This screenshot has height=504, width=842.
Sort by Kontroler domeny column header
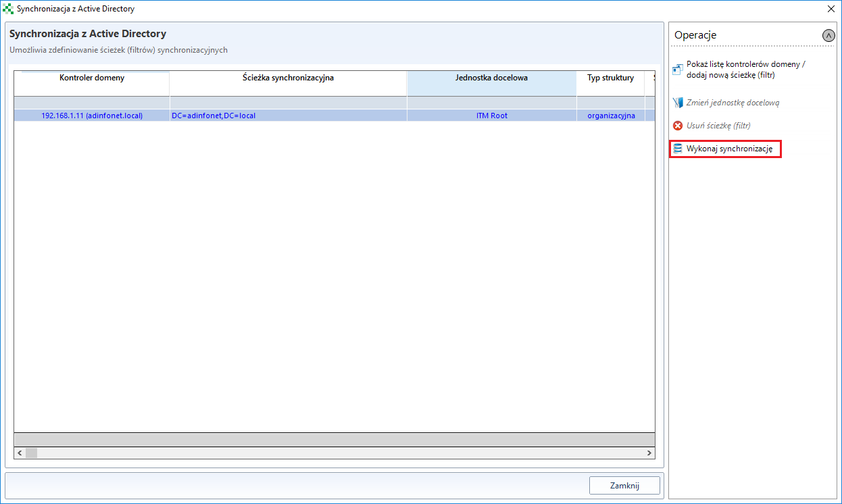click(x=92, y=78)
